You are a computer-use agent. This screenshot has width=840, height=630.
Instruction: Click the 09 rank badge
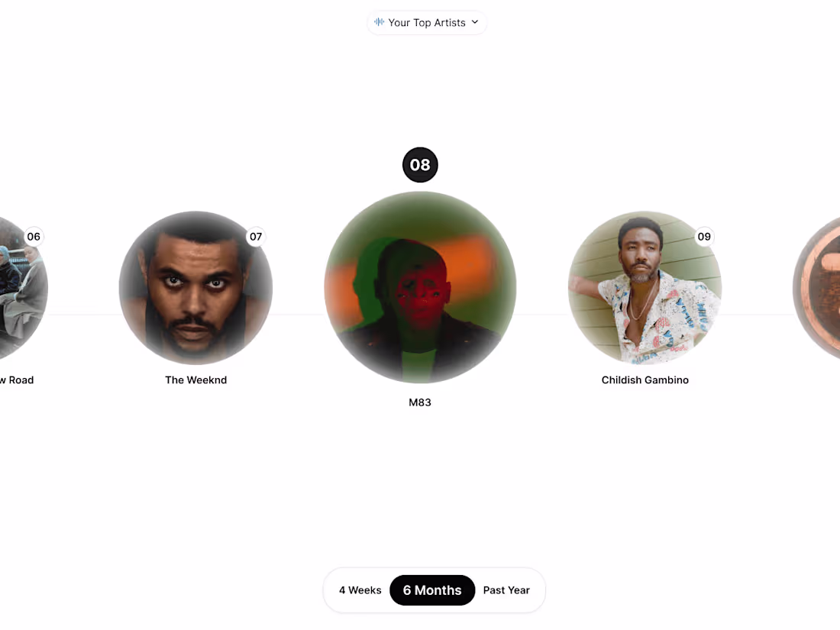[704, 236]
